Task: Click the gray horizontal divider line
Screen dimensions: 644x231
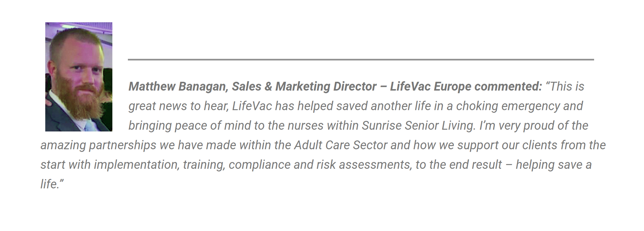Action: tap(361, 60)
